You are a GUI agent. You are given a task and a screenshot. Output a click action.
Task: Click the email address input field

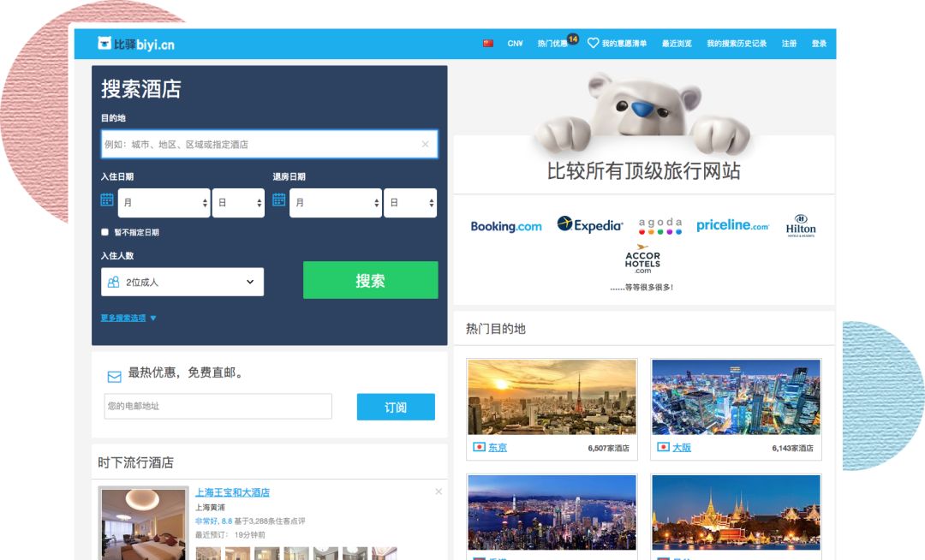(217, 407)
